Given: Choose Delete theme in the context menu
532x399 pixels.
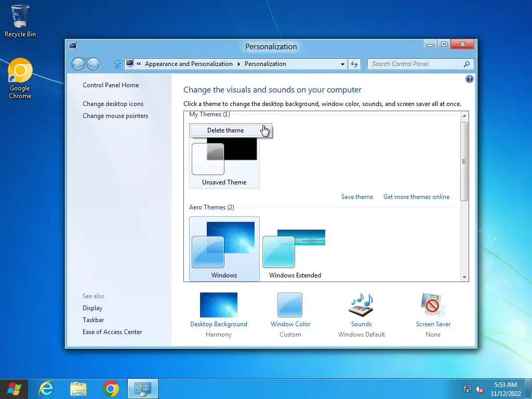Looking at the screenshot, I should [231, 130].
